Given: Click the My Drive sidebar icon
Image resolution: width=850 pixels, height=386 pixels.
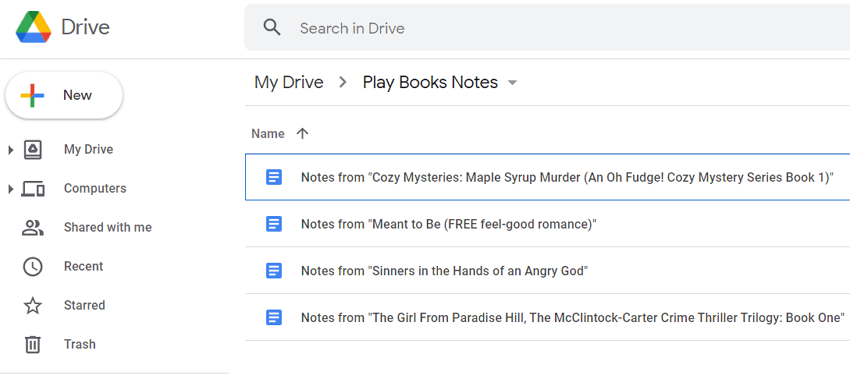Looking at the screenshot, I should [x=33, y=150].
